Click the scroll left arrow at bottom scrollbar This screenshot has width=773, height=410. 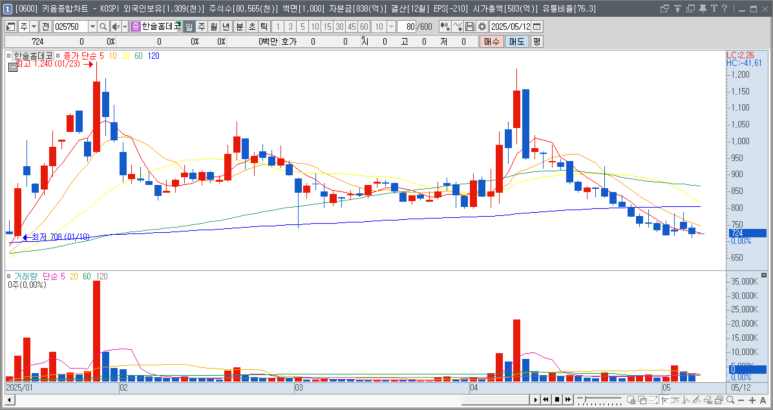click(9, 400)
